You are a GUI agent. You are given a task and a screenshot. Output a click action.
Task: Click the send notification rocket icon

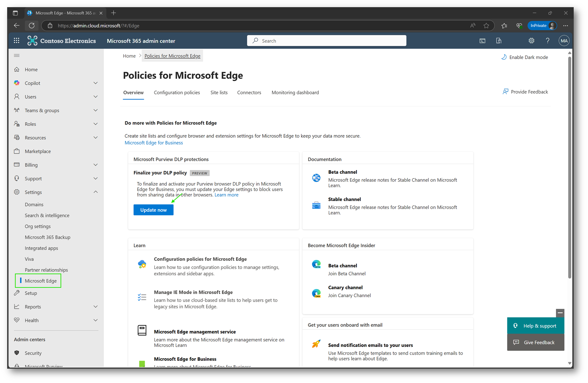coord(316,344)
